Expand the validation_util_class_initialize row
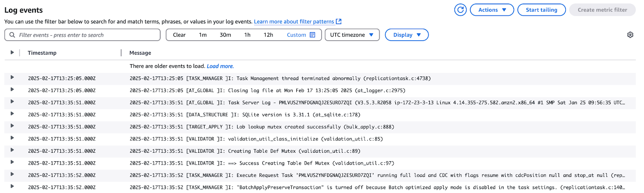644x193 pixels. point(12,138)
